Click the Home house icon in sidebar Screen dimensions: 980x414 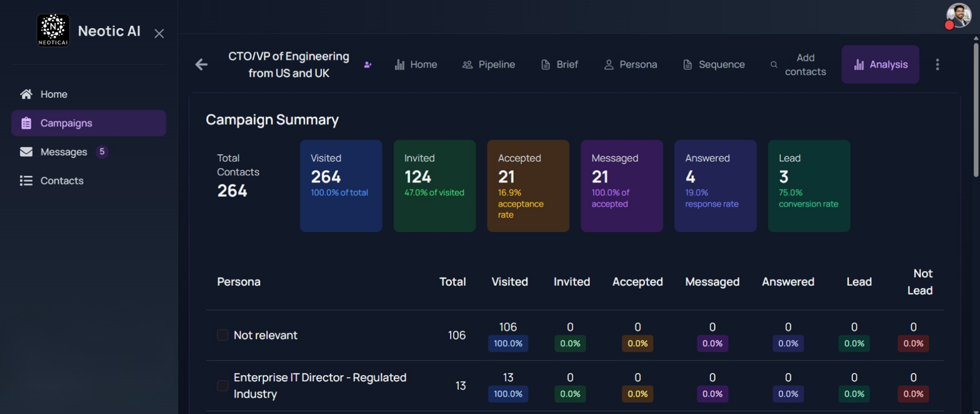26,94
